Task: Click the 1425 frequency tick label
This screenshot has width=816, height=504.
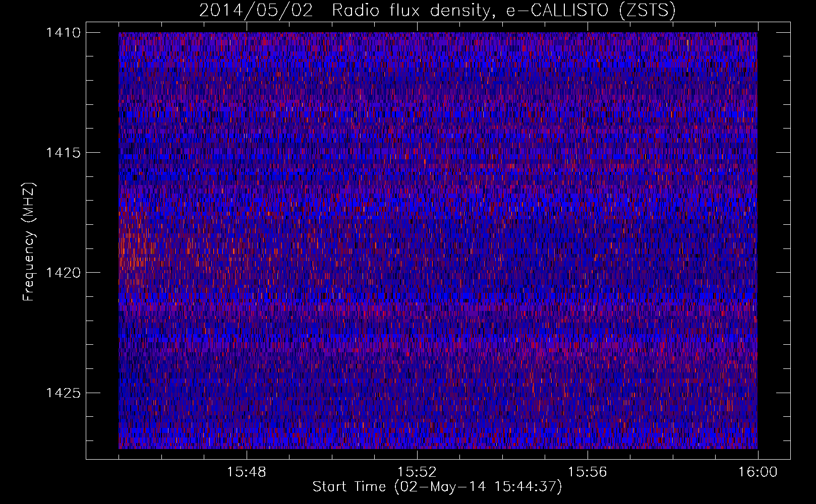Action: pyautogui.click(x=63, y=393)
